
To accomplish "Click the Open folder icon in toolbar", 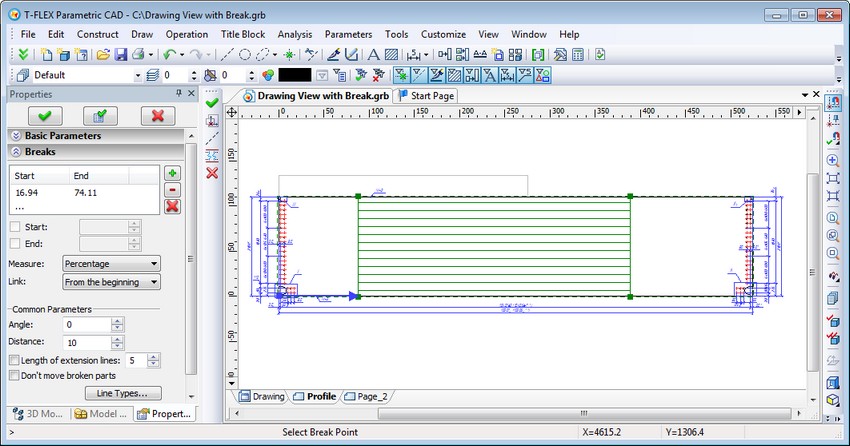I will (x=102, y=55).
